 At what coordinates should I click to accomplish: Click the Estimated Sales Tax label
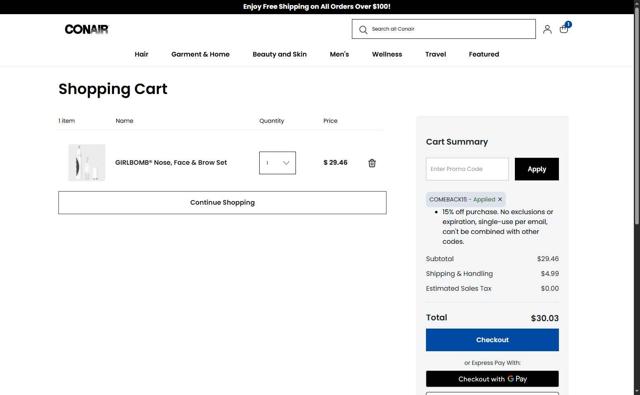pyautogui.click(x=458, y=288)
